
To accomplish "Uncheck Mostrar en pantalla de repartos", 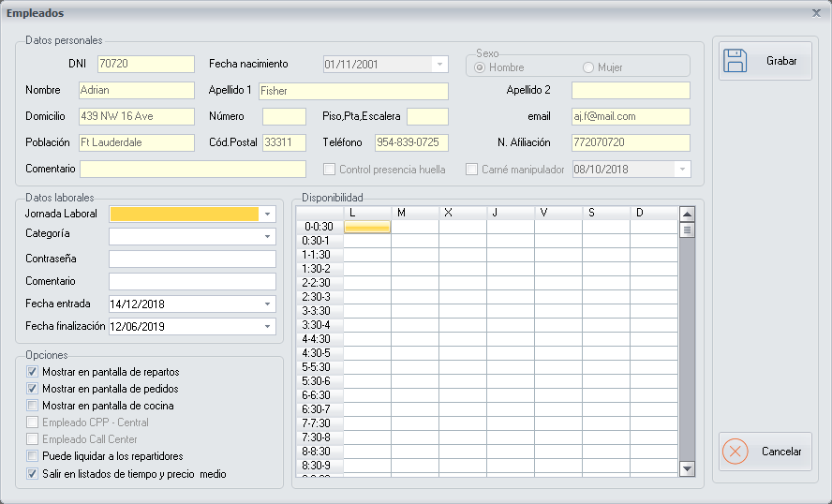I will [x=33, y=372].
